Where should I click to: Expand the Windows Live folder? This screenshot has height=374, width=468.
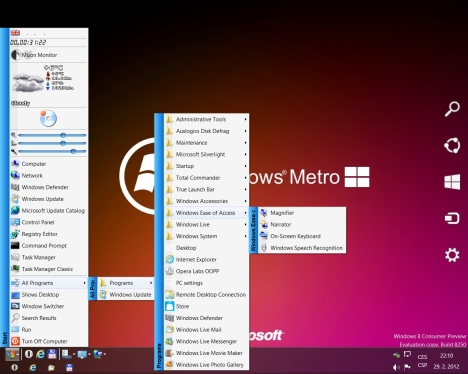(x=206, y=224)
